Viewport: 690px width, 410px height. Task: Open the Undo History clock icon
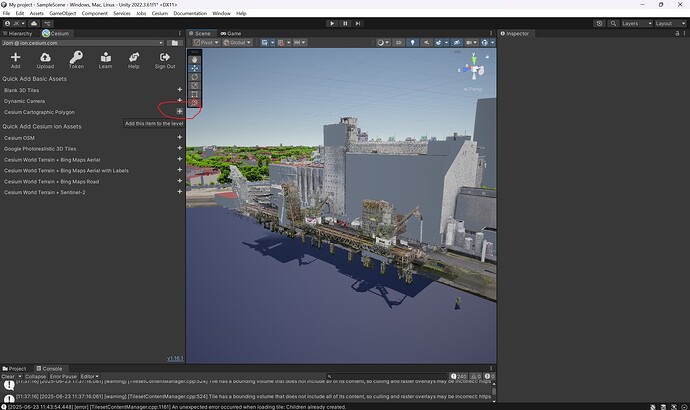[599, 23]
